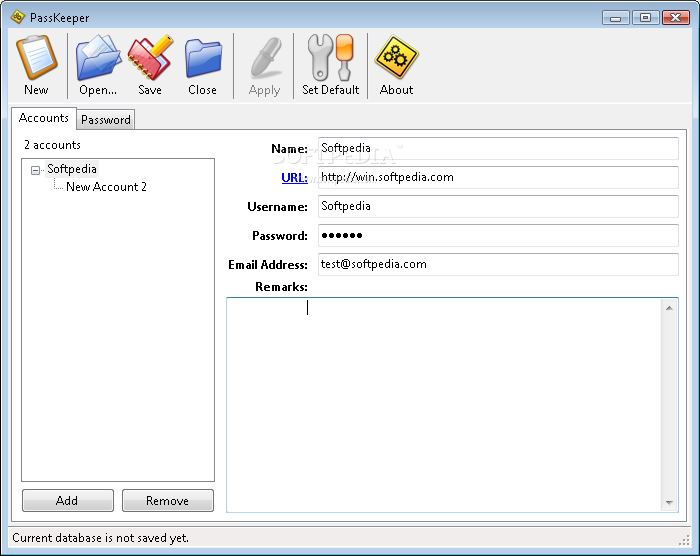
Task: Click the PassKeeper title bar icon
Action: pyautogui.click(x=18, y=17)
